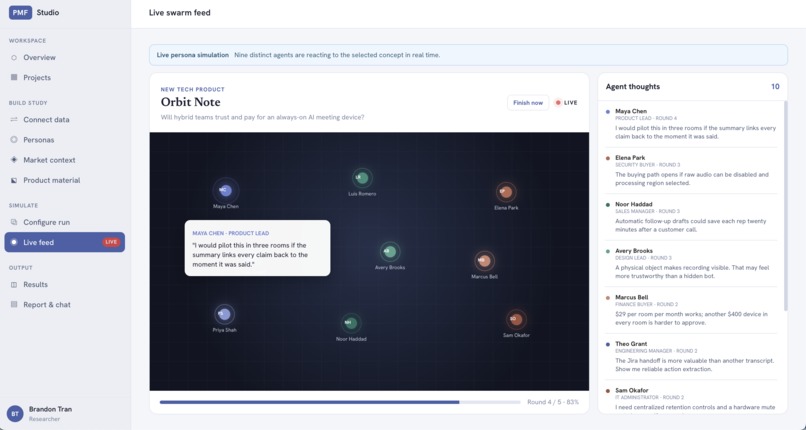Image resolution: width=806 pixels, height=430 pixels.
Task: Click the Finish now button
Action: click(x=528, y=103)
